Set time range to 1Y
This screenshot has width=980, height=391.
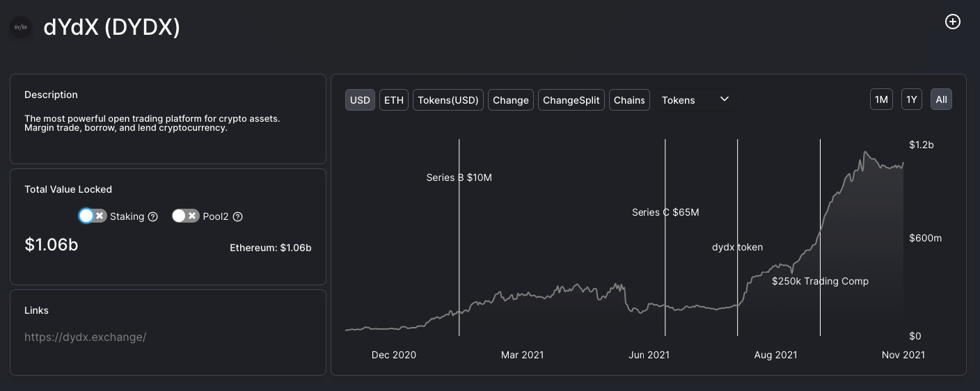pyautogui.click(x=912, y=99)
